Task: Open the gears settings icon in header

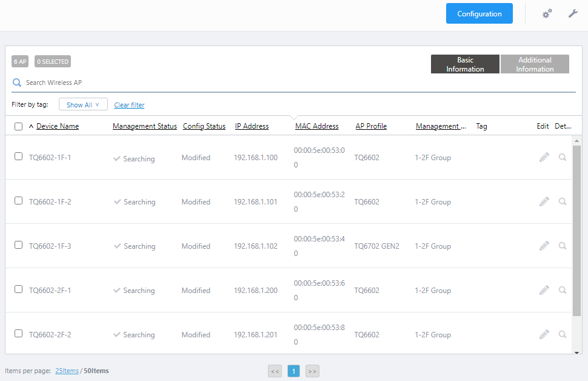Action: coord(547,13)
